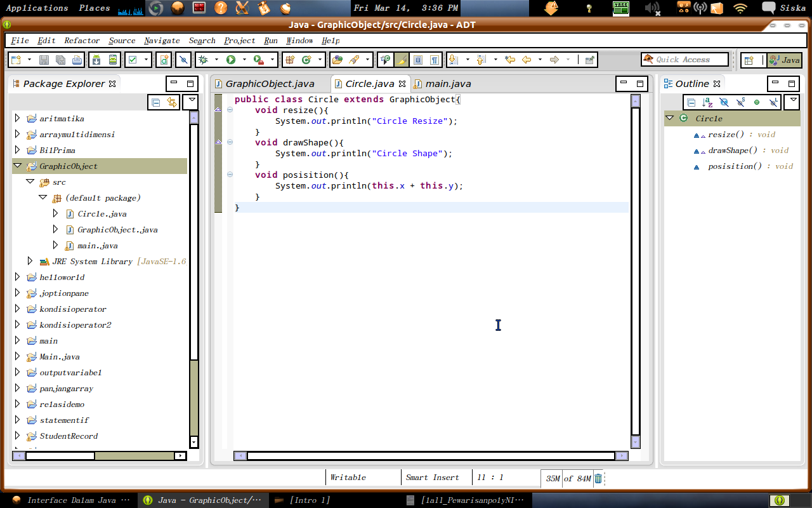Toggle Link with Editor in Package Explorer
Viewport: 812px width, 508px height.
(171, 102)
